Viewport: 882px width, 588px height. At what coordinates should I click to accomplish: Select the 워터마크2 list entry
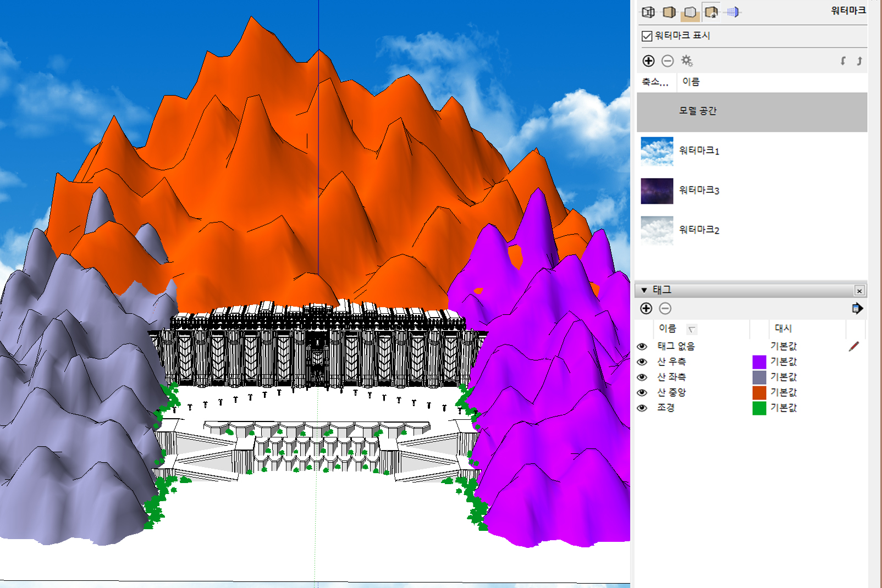coord(699,230)
